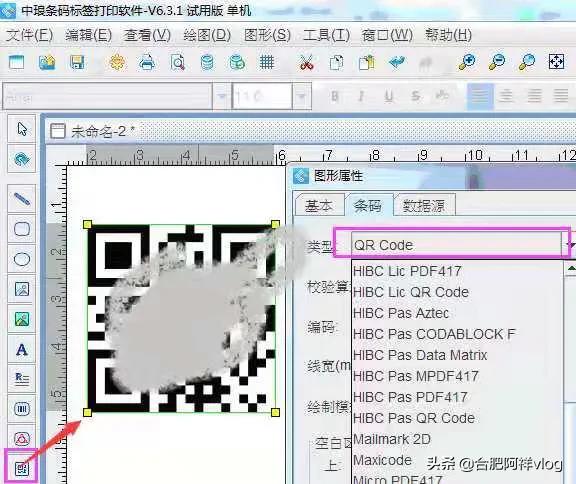576x484 pixels.
Task: Open the 文件(F) menu
Action: pyautogui.click(x=29, y=35)
